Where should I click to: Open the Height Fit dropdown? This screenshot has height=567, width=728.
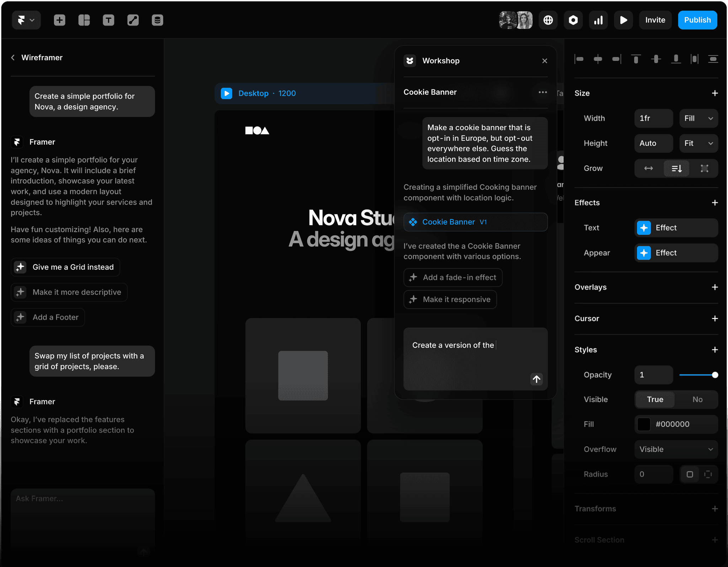(698, 143)
